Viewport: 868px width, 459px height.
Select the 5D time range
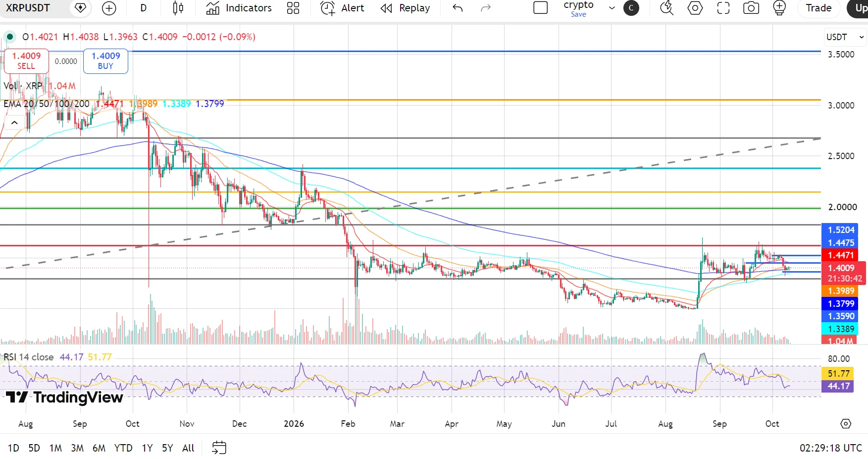coord(34,448)
